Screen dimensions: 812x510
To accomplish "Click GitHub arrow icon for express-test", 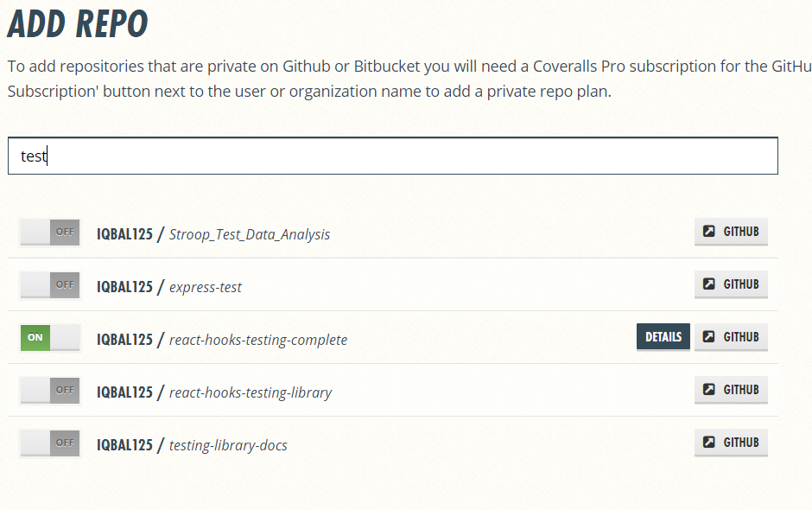I will tap(708, 284).
